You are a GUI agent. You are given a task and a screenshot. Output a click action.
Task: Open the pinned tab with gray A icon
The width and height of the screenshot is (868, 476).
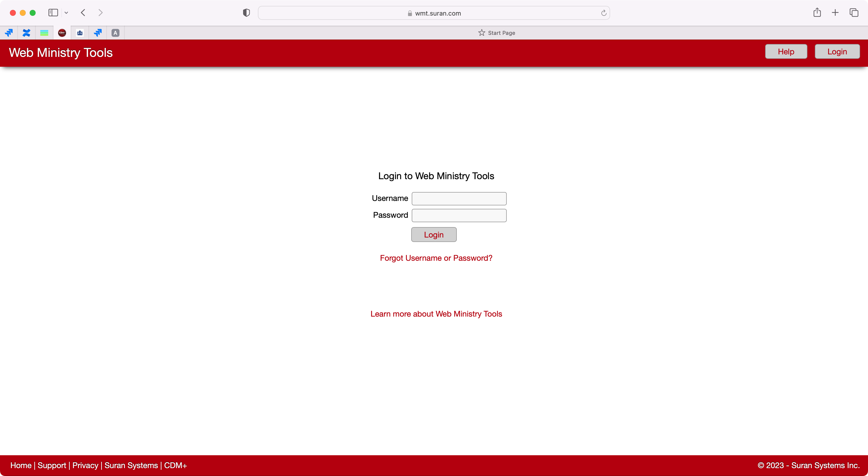pyautogui.click(x=115, y=33)
